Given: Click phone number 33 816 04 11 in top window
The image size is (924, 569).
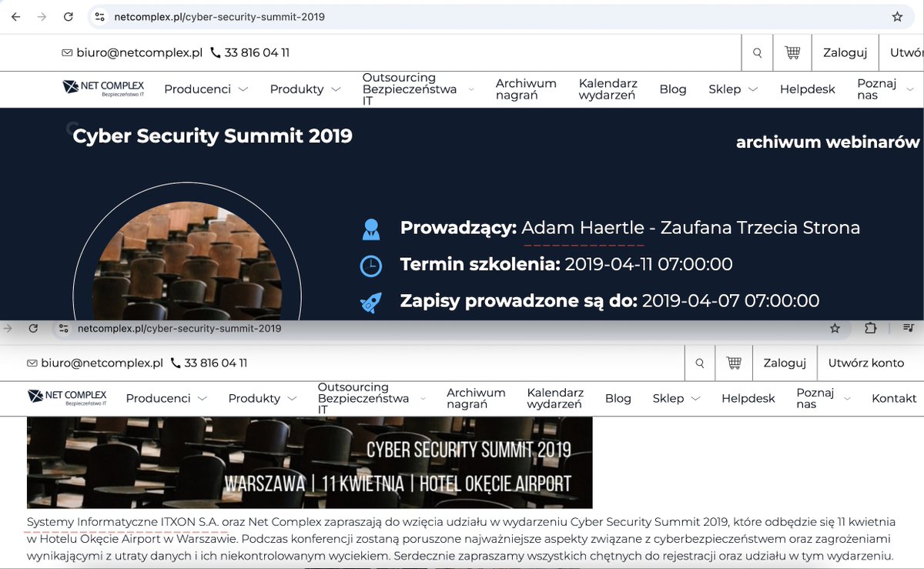Looking at the screenshot, I should click(x=257, y=53).
